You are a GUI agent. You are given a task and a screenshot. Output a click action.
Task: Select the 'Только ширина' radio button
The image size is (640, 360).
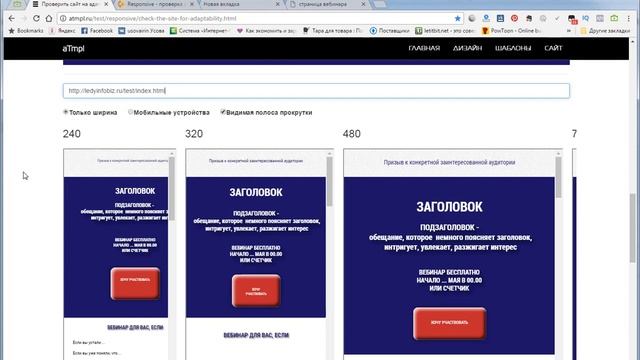(x=65, y=112)
